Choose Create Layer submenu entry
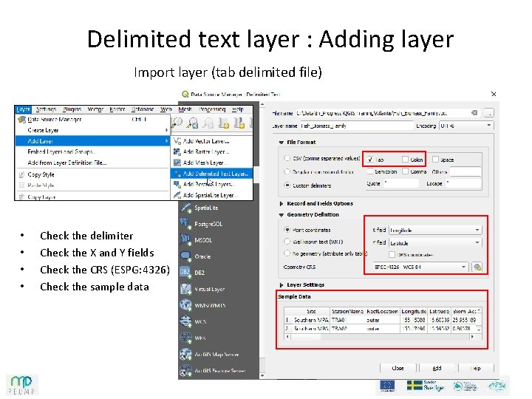This screenshot has width=532, height=399. (x=92, y=130)
